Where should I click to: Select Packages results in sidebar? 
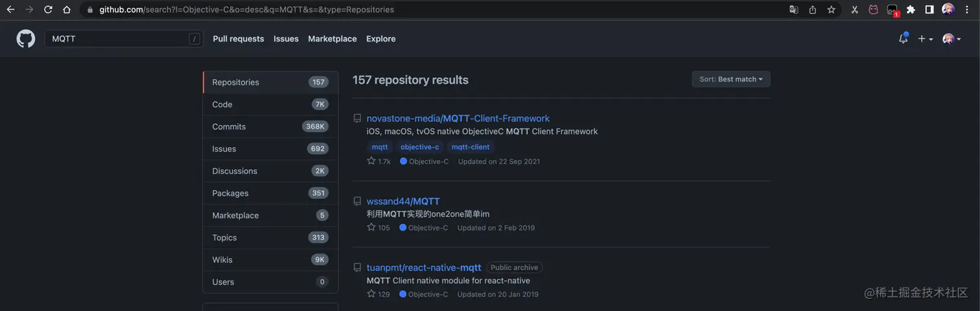270,193
